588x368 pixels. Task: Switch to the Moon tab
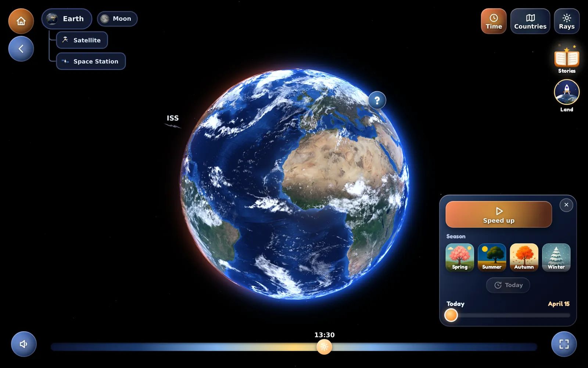[117, 19]
